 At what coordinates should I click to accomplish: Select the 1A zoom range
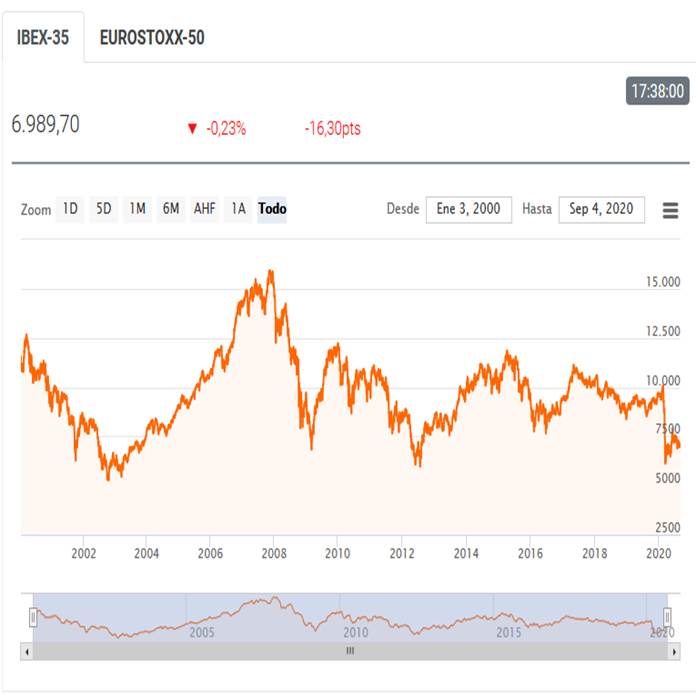[238, 209]
